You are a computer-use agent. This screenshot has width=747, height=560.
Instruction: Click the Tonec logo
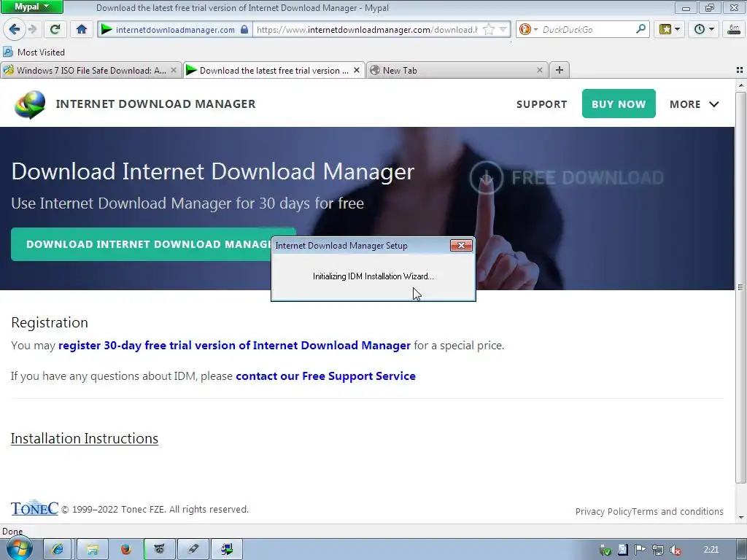(34, 507)
